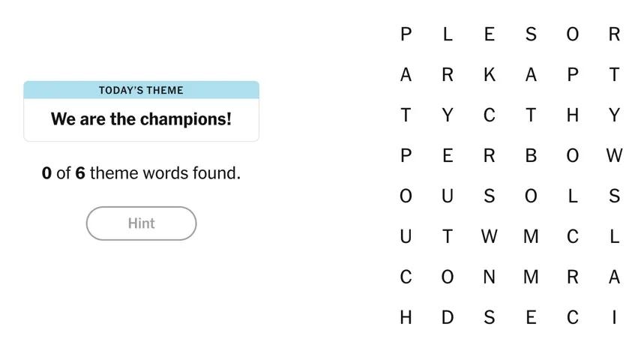Tap the letter H in the bottom row
This screenshot has width=644, height=354.
[x=406, y=318]
